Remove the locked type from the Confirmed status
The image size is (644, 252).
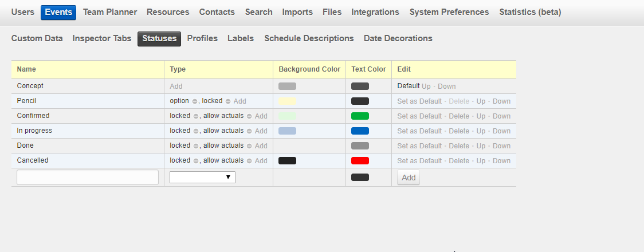[196, 116]
